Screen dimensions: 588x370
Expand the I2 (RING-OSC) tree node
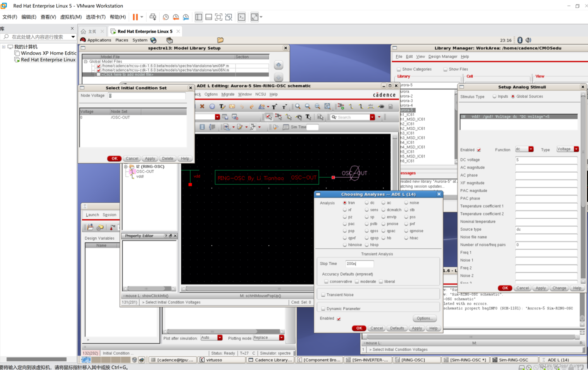coord(126,166)
